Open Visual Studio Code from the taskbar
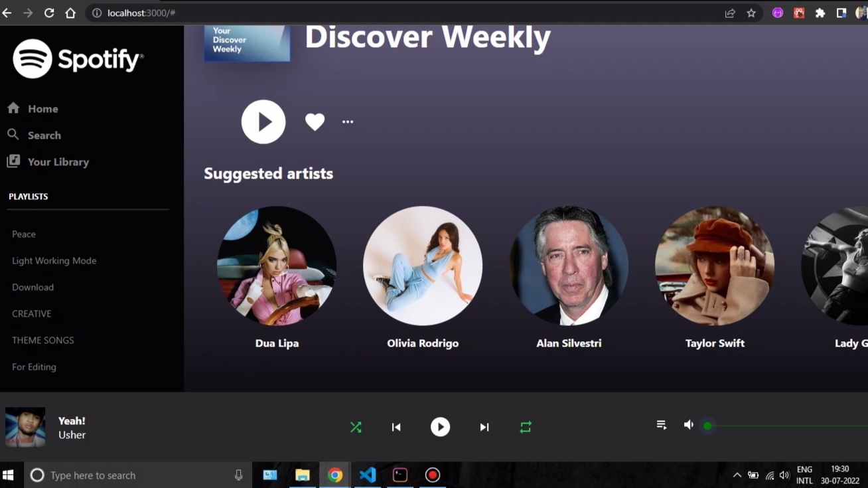The height and width of the screenshot is (488, 868). click(368, 475)
